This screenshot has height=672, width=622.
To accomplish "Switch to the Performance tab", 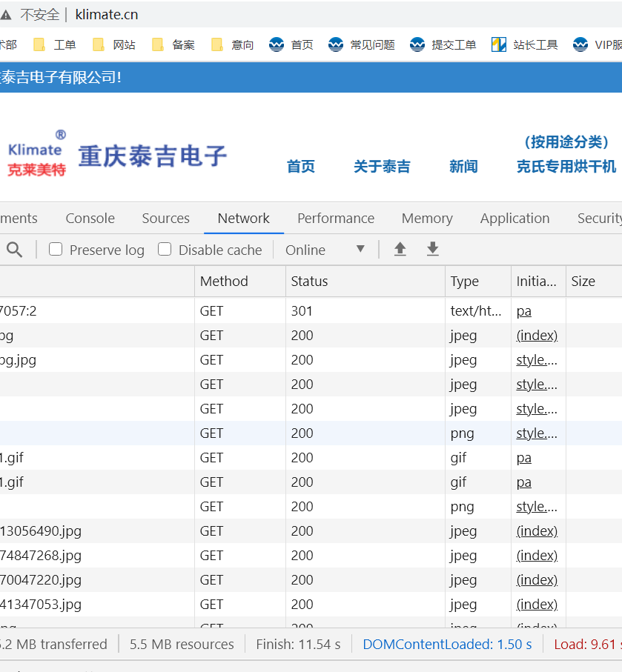I will [x=336, y=218].
